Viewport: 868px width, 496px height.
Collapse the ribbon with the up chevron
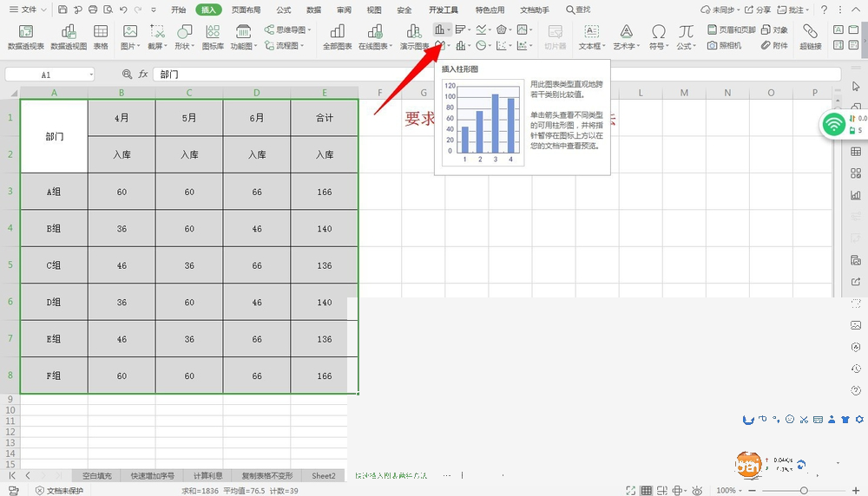tap(855, 10)
